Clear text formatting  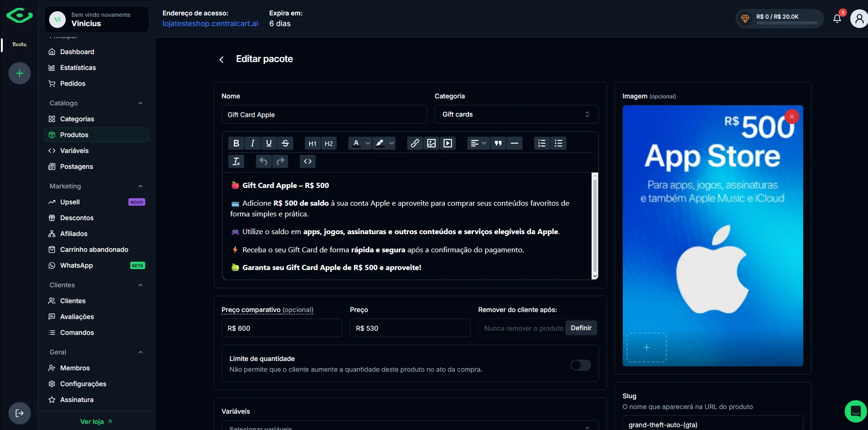[236, 161]
